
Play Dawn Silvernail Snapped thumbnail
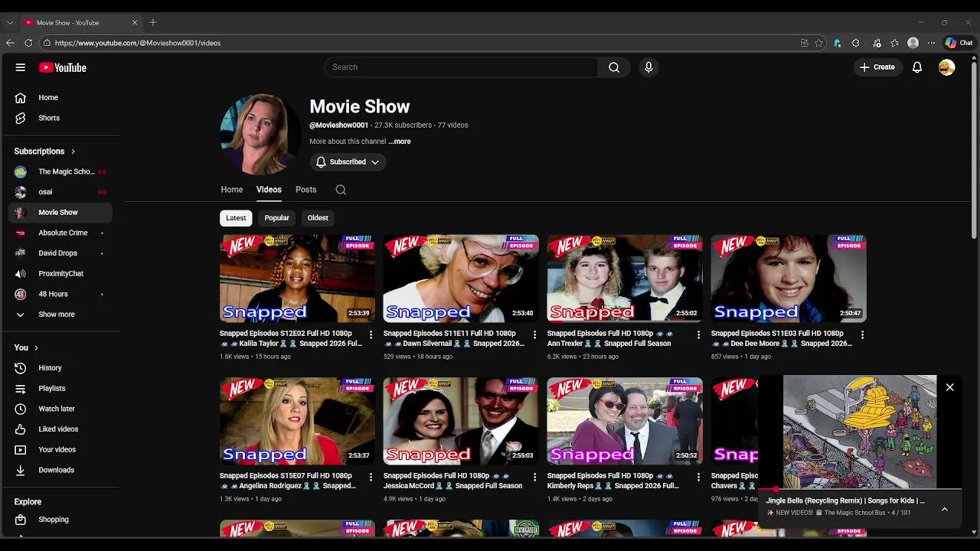(461, 279)
